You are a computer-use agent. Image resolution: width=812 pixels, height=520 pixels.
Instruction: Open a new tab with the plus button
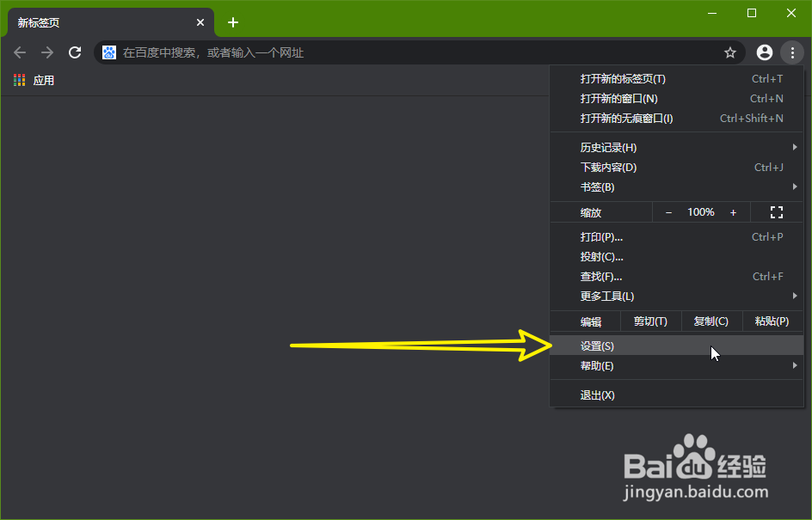(233, 22)
